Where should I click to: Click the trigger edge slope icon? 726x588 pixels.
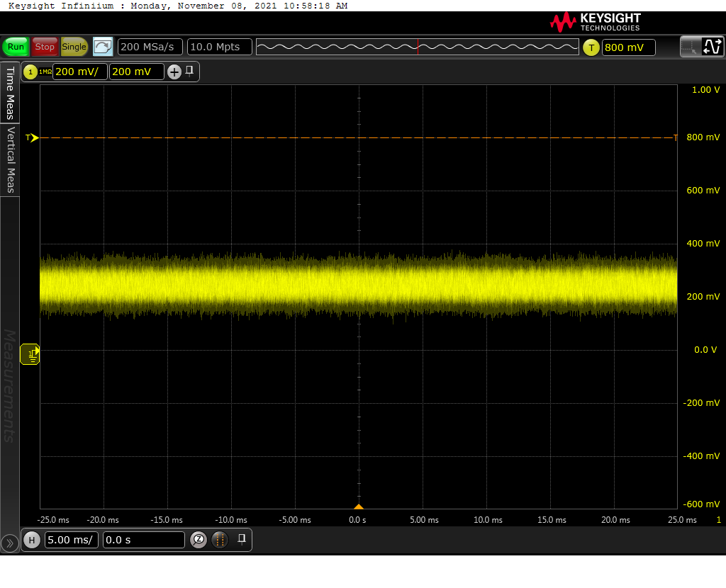(x=712, y=47)
